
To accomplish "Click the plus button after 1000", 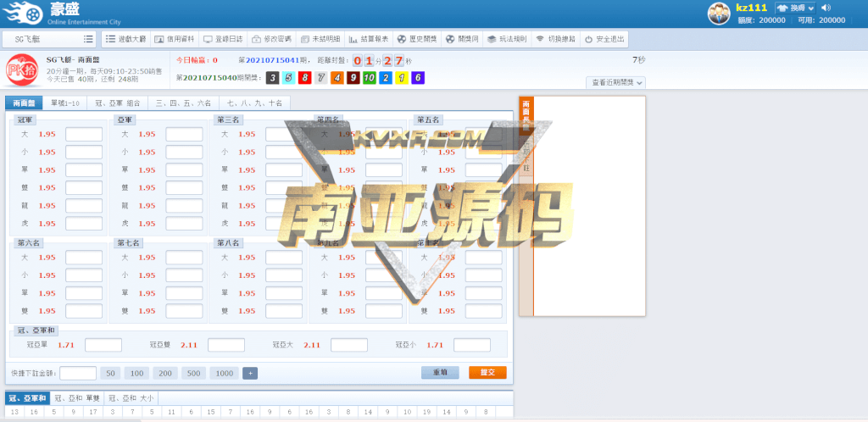I will pos(250,374).
